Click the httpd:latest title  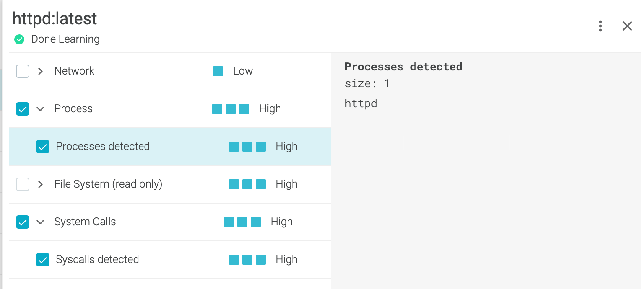55,18
